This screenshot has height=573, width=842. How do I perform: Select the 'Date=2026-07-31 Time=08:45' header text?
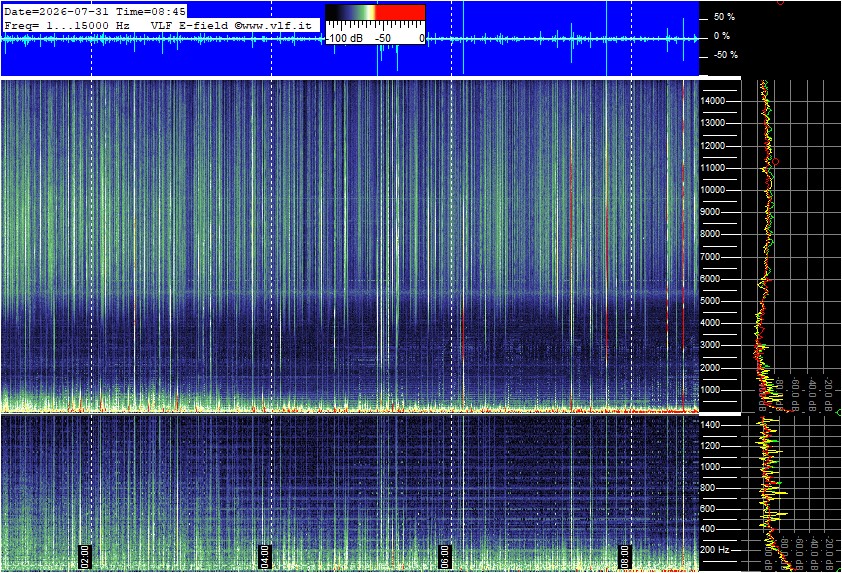tap(95, 11)
